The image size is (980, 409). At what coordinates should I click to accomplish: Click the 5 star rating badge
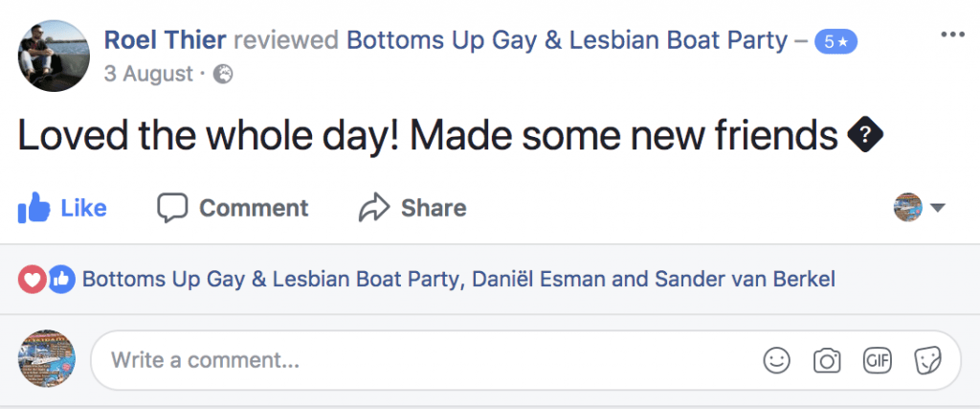[836, 41]
